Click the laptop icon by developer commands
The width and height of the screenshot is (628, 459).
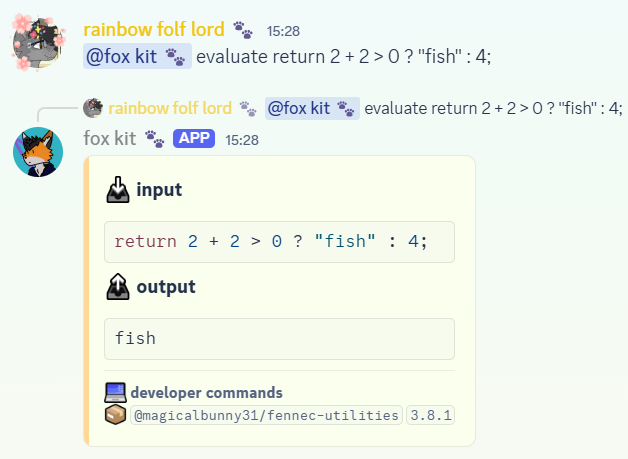click(115, 393)
